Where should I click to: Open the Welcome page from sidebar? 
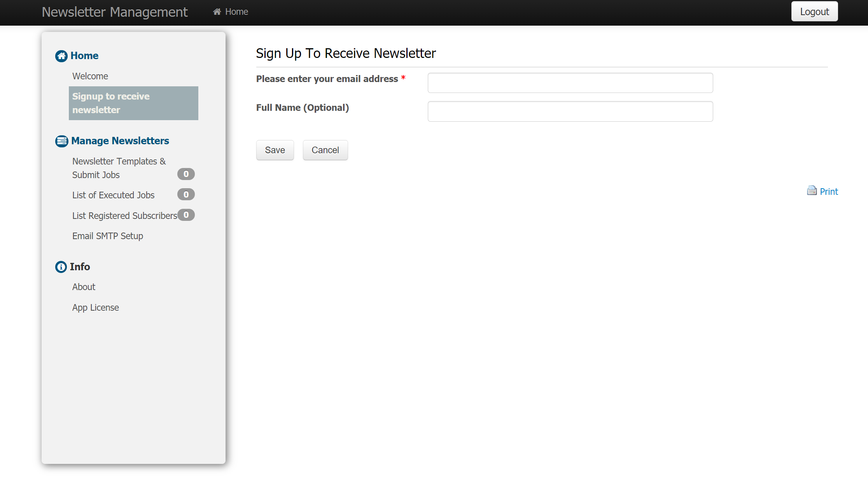click(x=90, y=76)
